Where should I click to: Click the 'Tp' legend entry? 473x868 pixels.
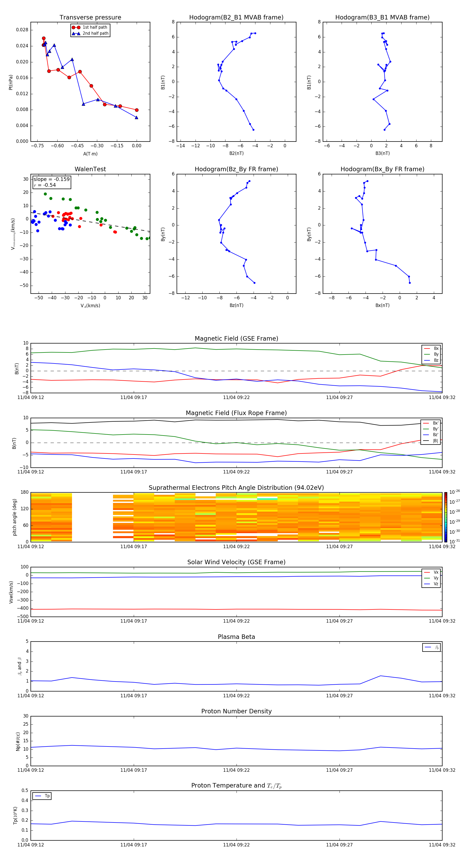pyautogui.click(x=42, y=796)
